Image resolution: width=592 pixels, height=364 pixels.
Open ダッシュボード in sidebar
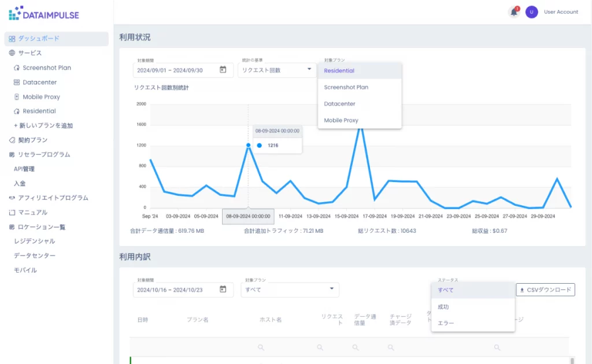[39, 39]
